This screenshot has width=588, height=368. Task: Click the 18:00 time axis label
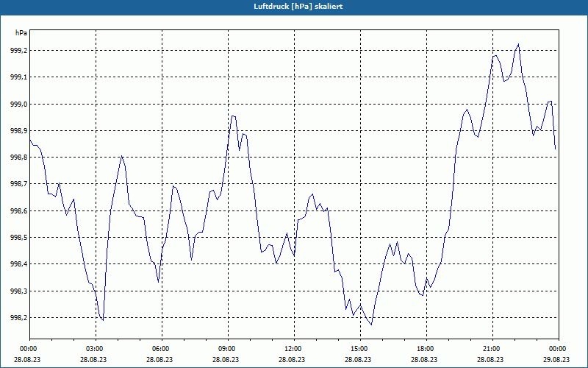(x=427, y=349)
